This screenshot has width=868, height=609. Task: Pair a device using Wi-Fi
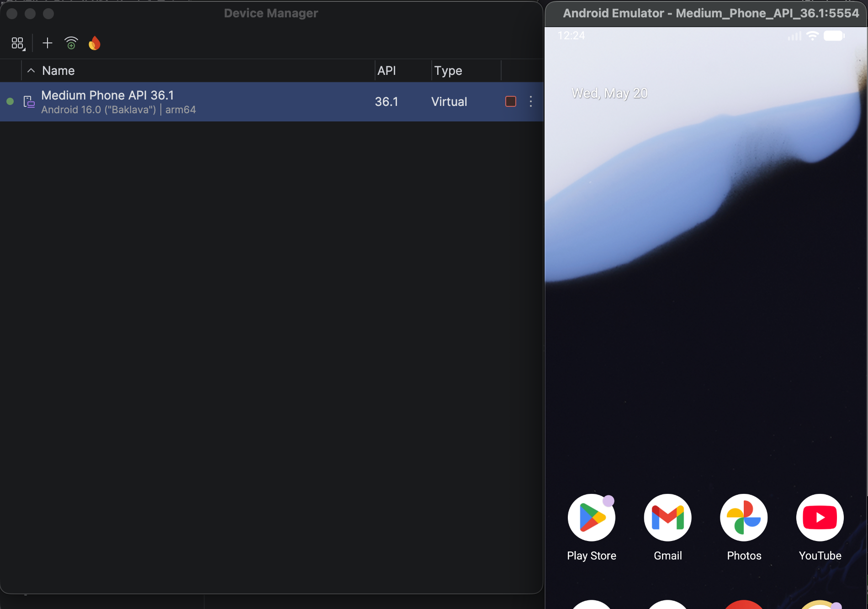click(71, 43)
